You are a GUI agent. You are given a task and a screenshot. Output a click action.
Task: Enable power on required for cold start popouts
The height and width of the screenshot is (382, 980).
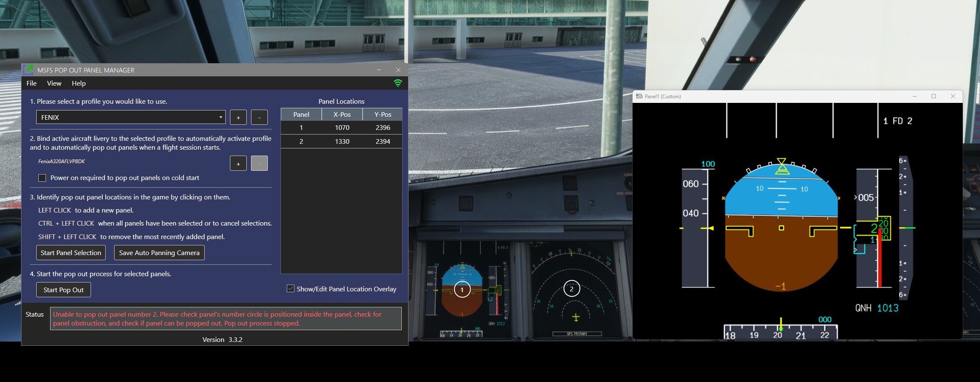42,178
